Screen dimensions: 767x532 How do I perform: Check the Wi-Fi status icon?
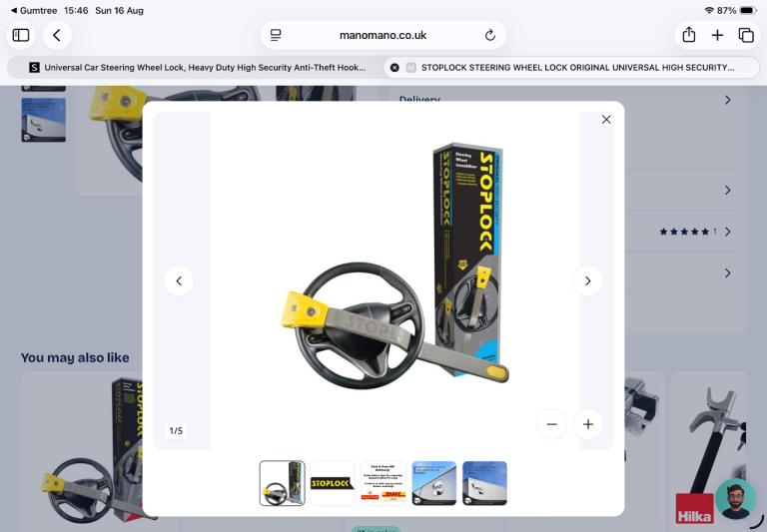click(709, 10)
